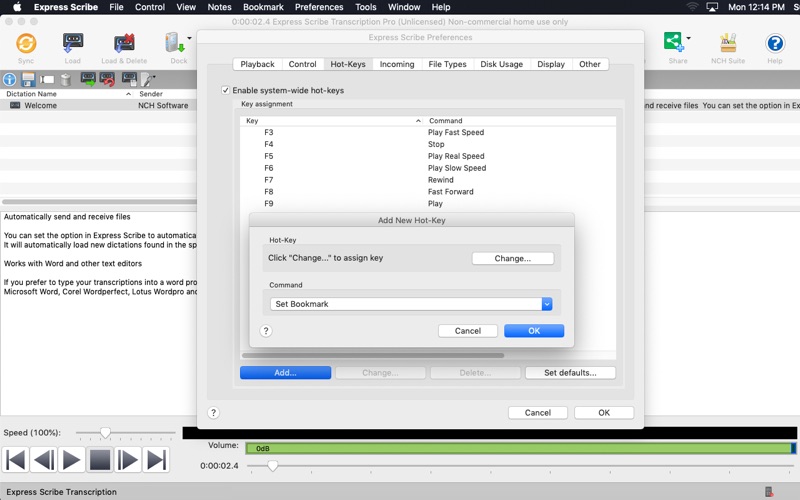Click cassette with red arrow recover icon

tap(107, 79)
